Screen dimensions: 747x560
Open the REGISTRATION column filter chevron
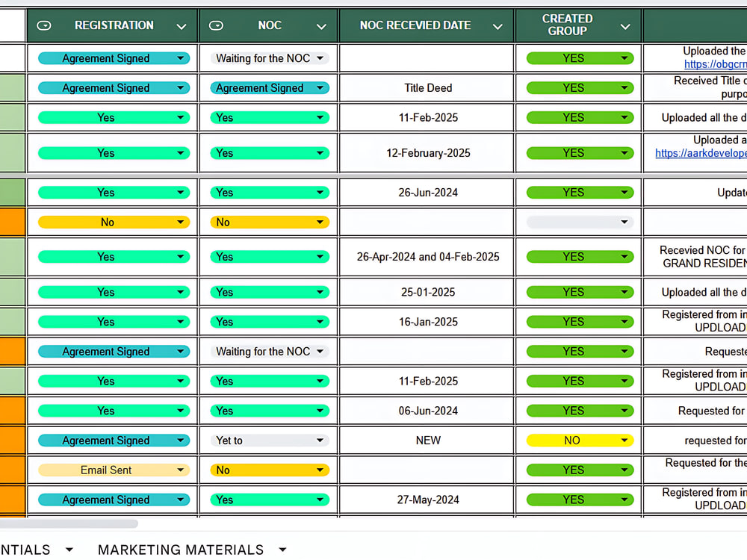click(x=181, y=27)
